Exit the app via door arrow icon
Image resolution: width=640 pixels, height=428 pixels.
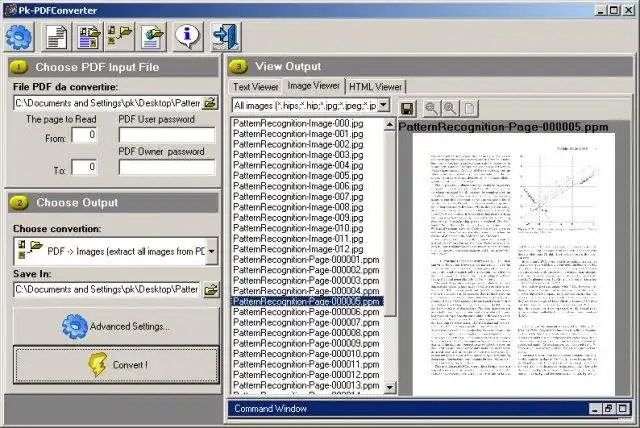(x=226, y=37)
